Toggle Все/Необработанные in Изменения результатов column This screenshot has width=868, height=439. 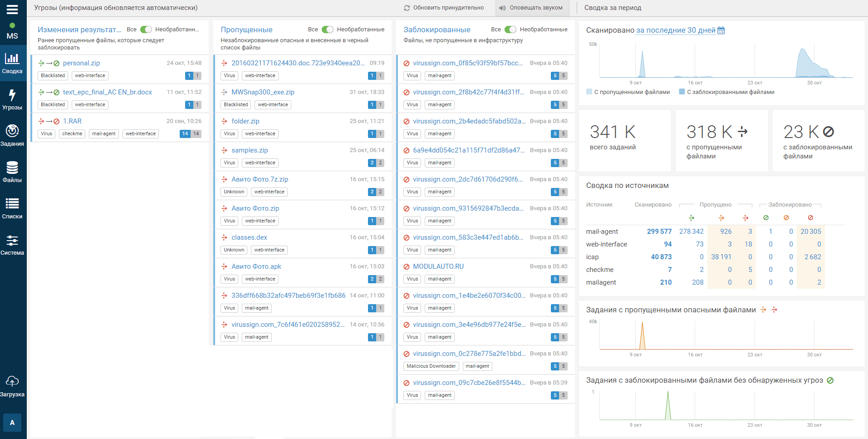pos(146,30)
